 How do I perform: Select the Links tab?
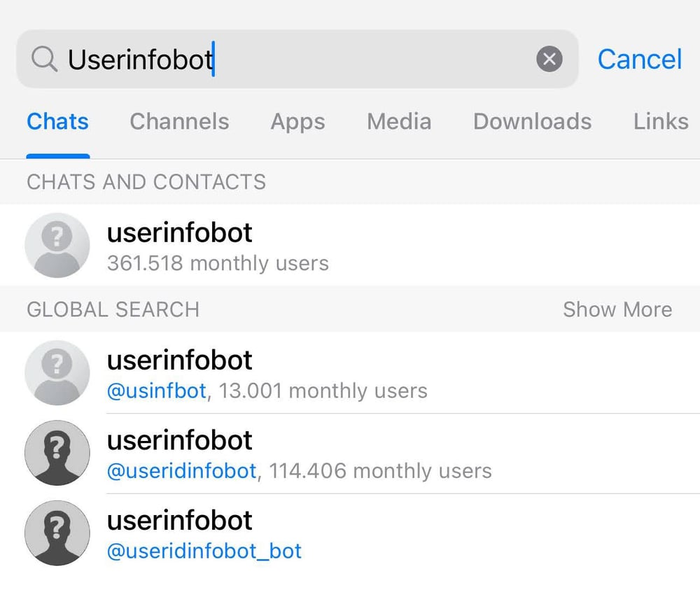pyautogui.click(x=661, y=121)
